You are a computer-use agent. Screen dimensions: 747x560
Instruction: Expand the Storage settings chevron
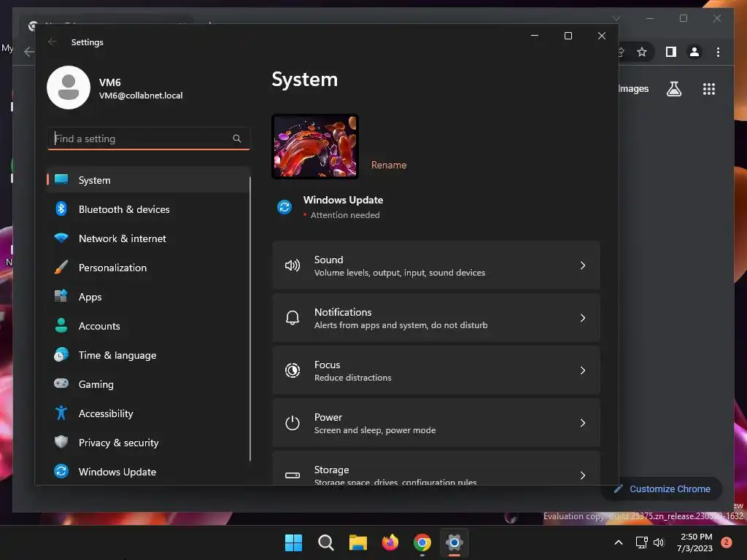click(x=583, y=475)
